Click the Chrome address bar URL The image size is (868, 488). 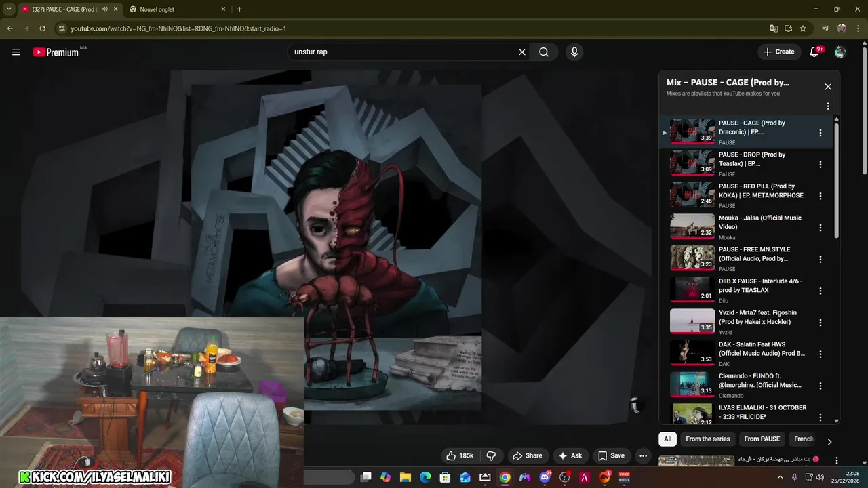[178, 28]
